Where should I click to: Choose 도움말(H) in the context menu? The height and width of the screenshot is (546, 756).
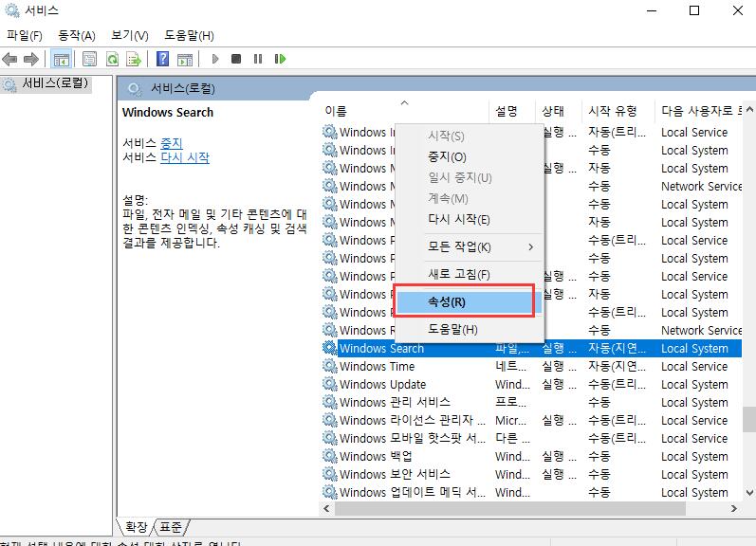(x=470, y=329)
